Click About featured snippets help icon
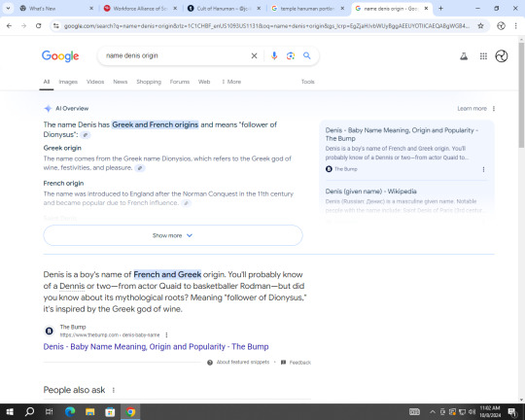The height and width of the screenshot is (420, 525). 210,363
